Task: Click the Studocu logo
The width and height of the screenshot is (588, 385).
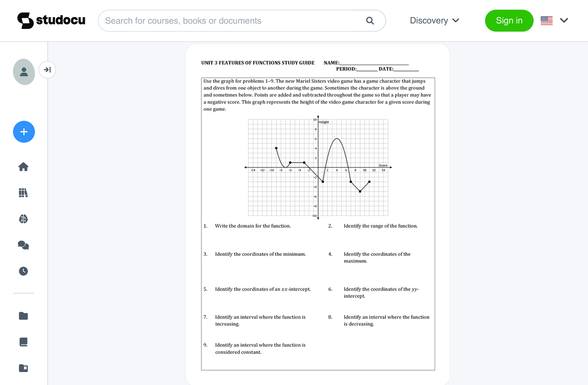Action: pyautogui.click(x=51, y=21)
